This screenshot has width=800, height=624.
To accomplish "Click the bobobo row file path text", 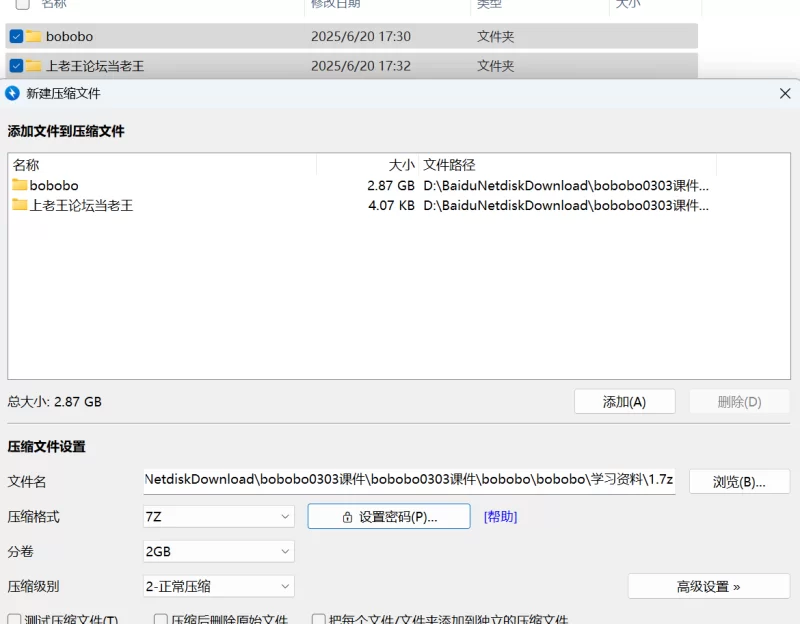I will pos(566,185).
